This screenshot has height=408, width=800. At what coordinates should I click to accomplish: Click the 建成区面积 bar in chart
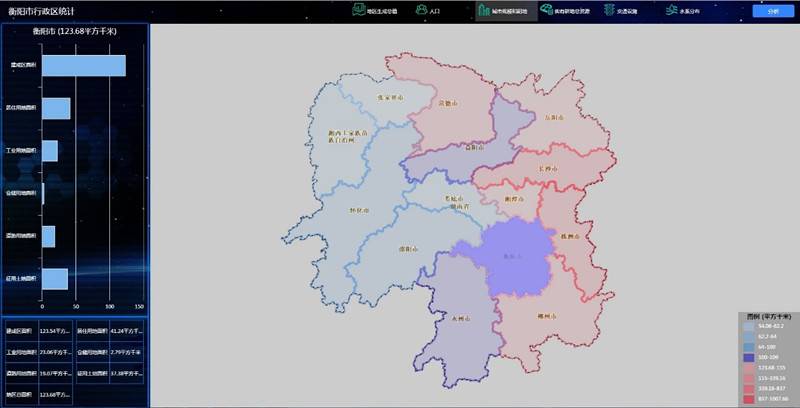pos(83,66)
